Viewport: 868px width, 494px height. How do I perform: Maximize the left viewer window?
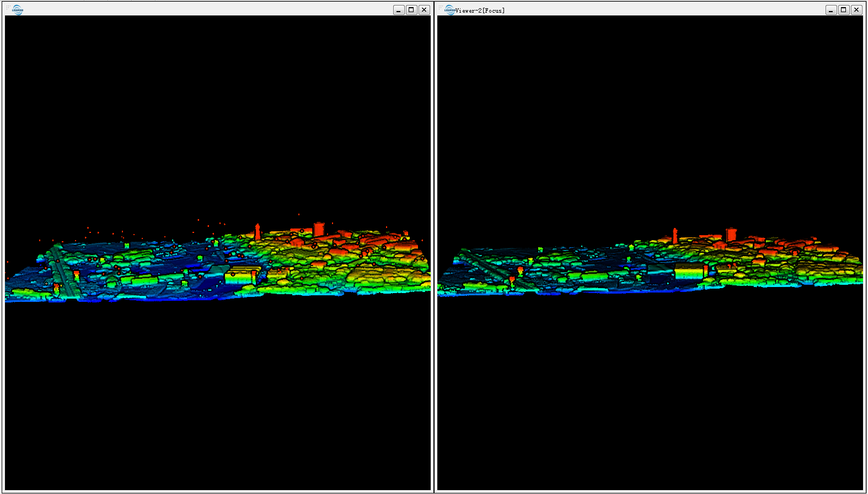pos(411,10)
